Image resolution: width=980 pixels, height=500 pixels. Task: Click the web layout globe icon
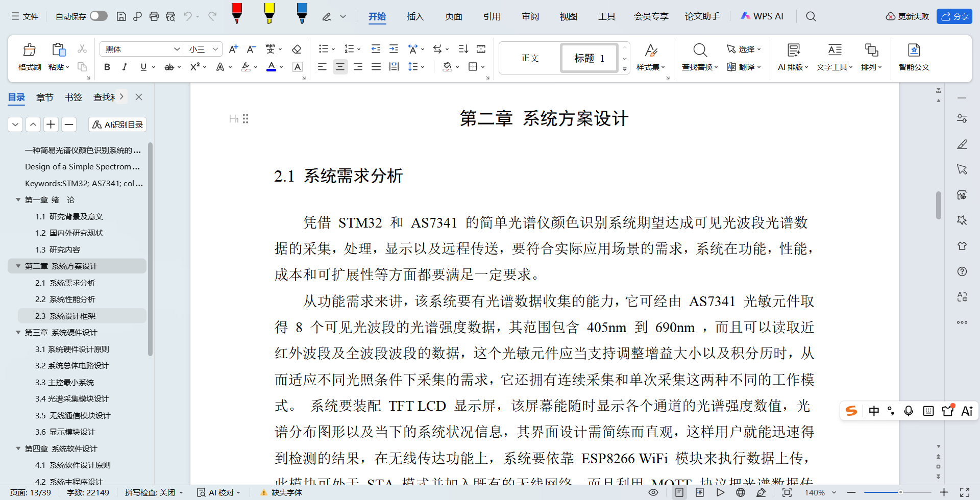pos(741,492)
